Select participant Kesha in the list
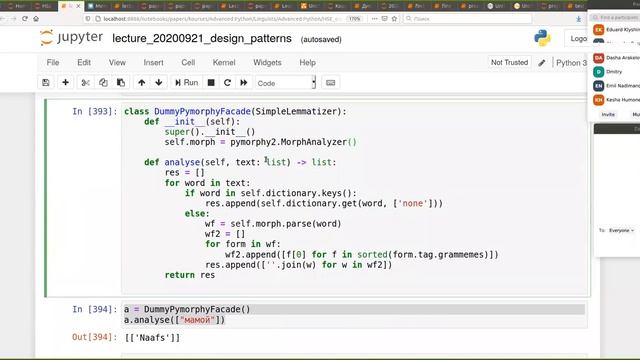The image size is (640, 360). [x=616, y=100]
